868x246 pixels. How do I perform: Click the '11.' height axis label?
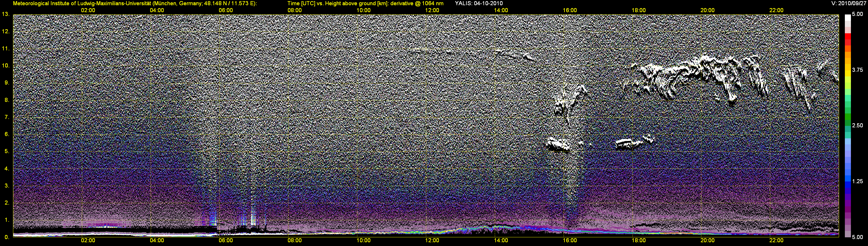point(6,49)
